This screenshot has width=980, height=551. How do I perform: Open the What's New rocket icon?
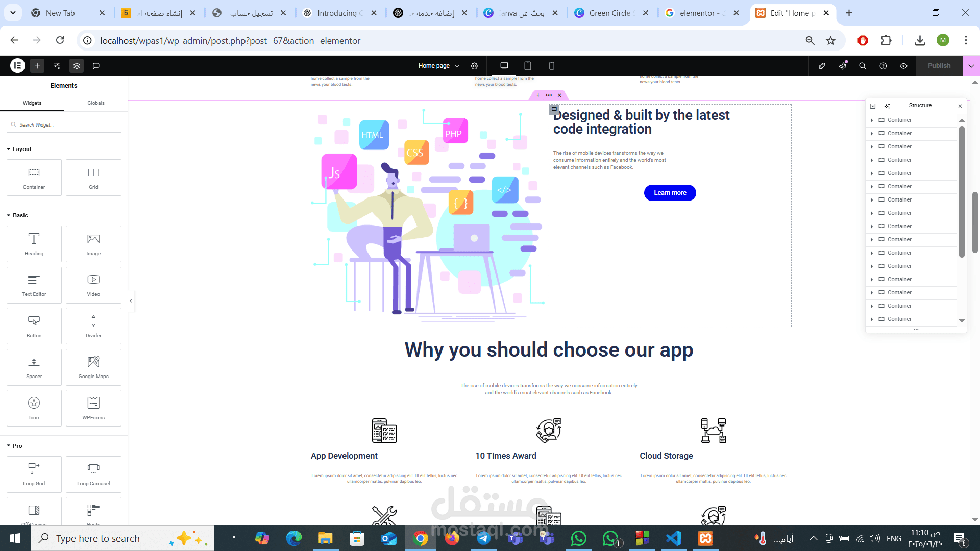pyautogui.click(x=822, y=66)
